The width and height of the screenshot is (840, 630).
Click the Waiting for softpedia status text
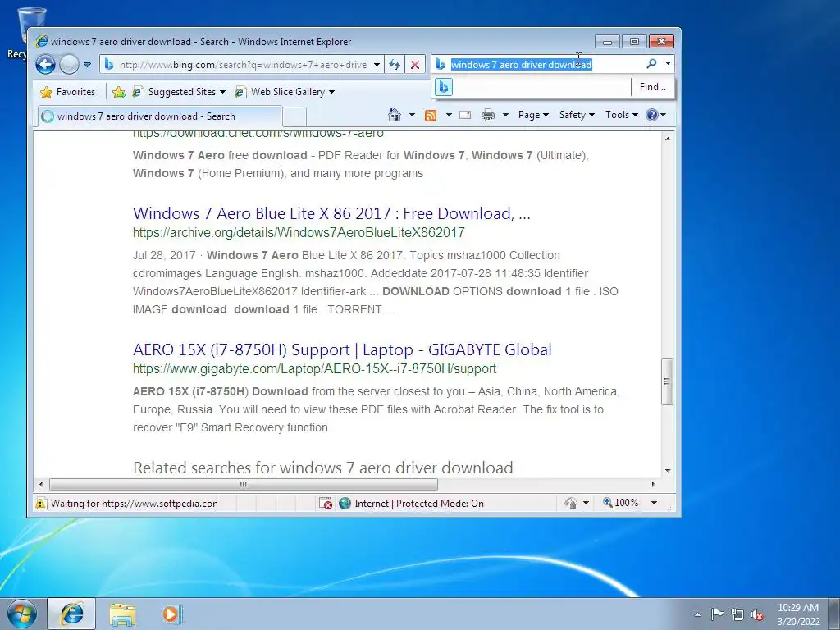(134, 504)
